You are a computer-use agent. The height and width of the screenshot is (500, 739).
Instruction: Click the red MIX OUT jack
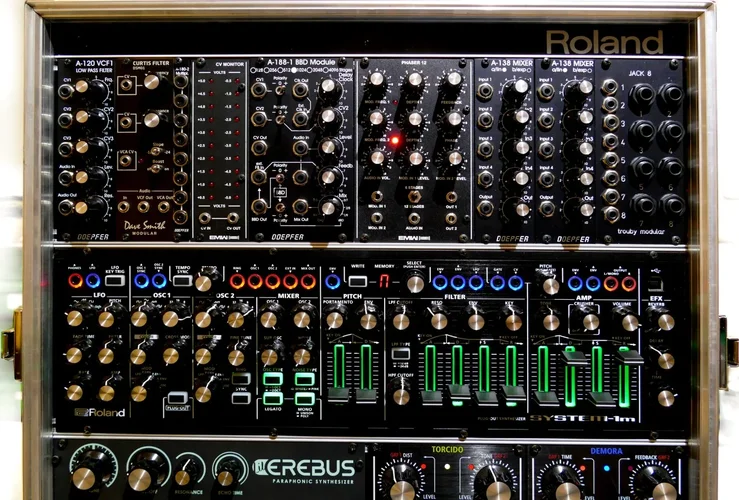[x=308, y=281]
